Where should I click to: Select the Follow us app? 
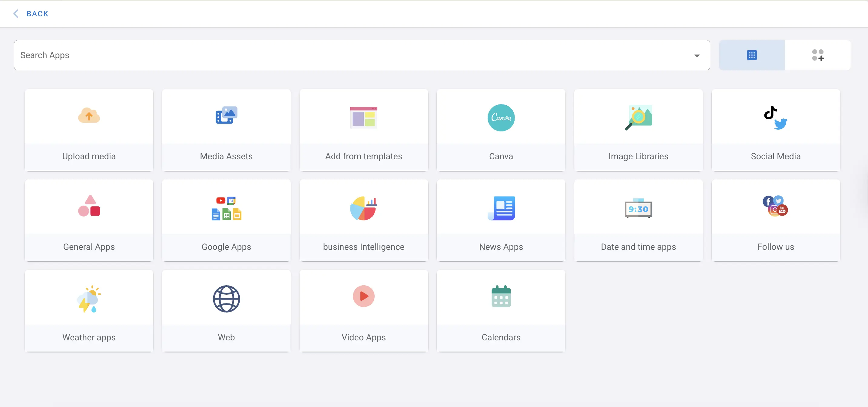(x=776, y=221)
